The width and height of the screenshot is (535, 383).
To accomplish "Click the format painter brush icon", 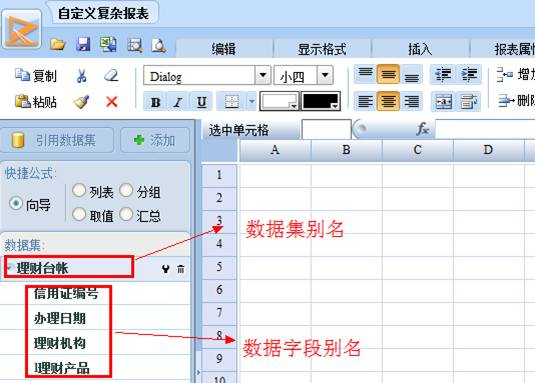I will click(81, 102).
